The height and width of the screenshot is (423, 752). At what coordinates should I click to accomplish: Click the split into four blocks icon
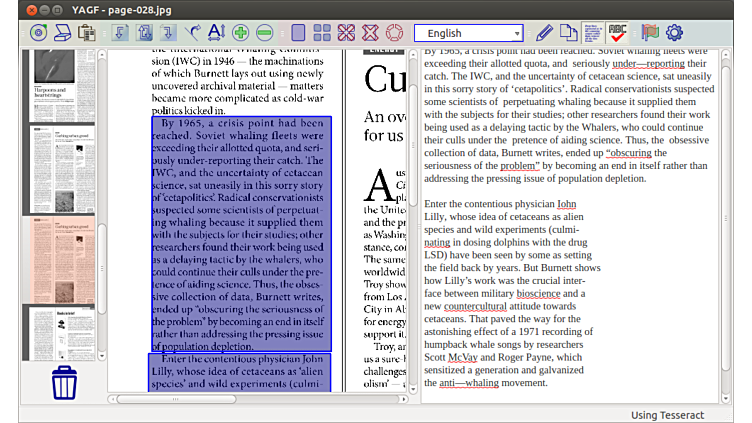tap(322, 33)
